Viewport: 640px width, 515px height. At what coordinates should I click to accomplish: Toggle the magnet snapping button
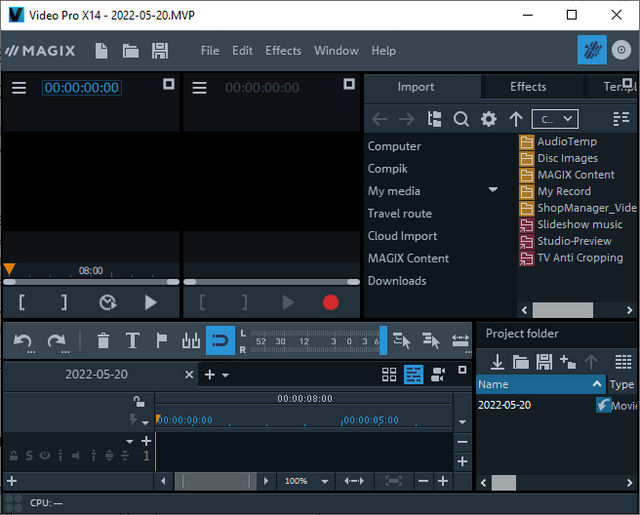[220, 341]
